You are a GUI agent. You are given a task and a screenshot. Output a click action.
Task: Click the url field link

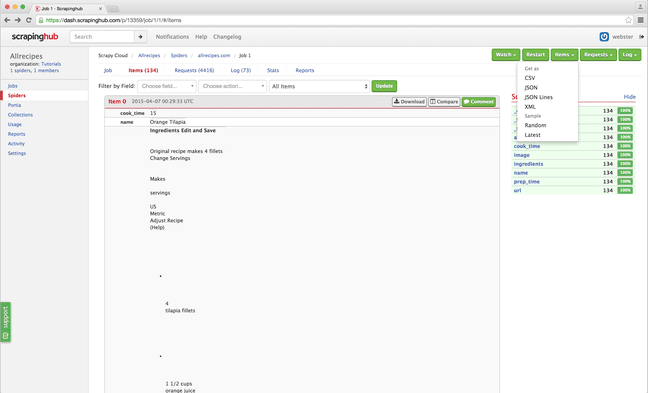click(517, 191)
